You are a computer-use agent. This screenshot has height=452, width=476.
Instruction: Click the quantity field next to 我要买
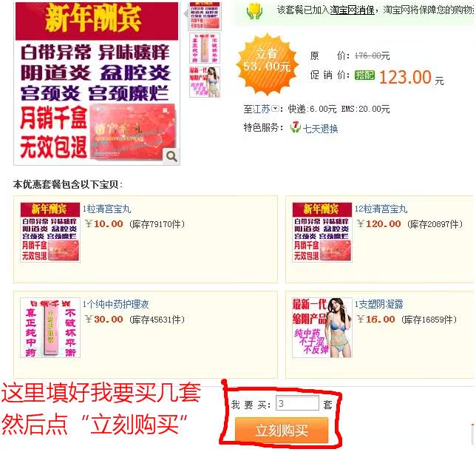pos(297,403)
